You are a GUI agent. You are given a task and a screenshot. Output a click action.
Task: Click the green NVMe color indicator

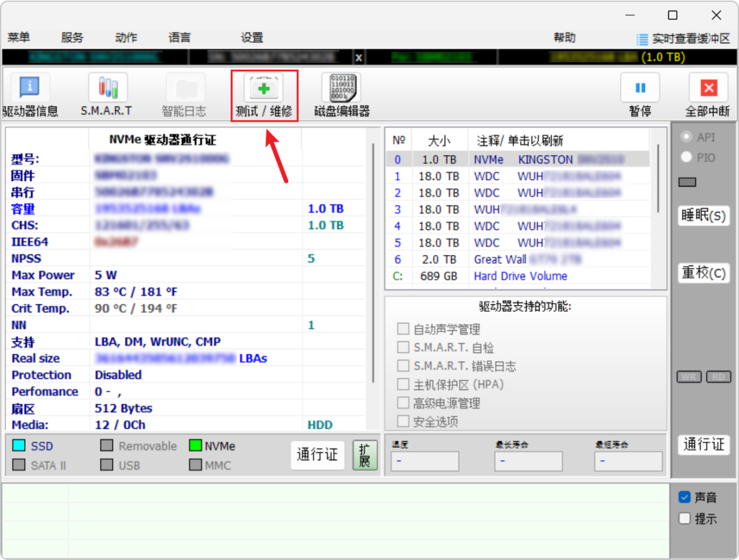click(195, 445)
